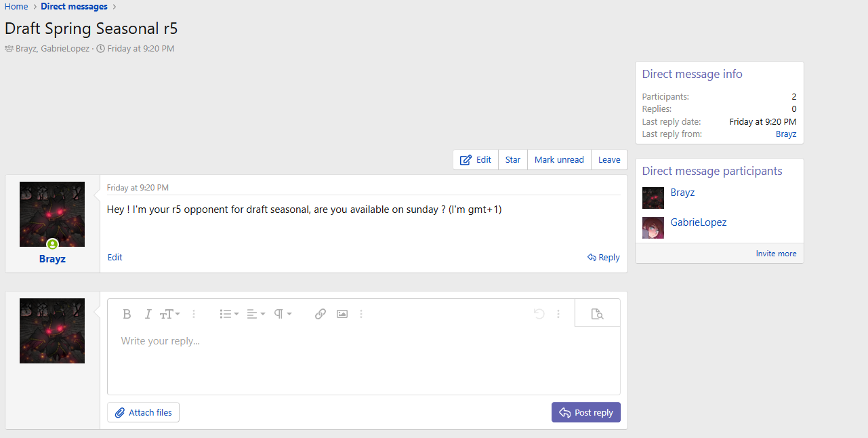Click the clock icon under the title

tap(101, 49)
